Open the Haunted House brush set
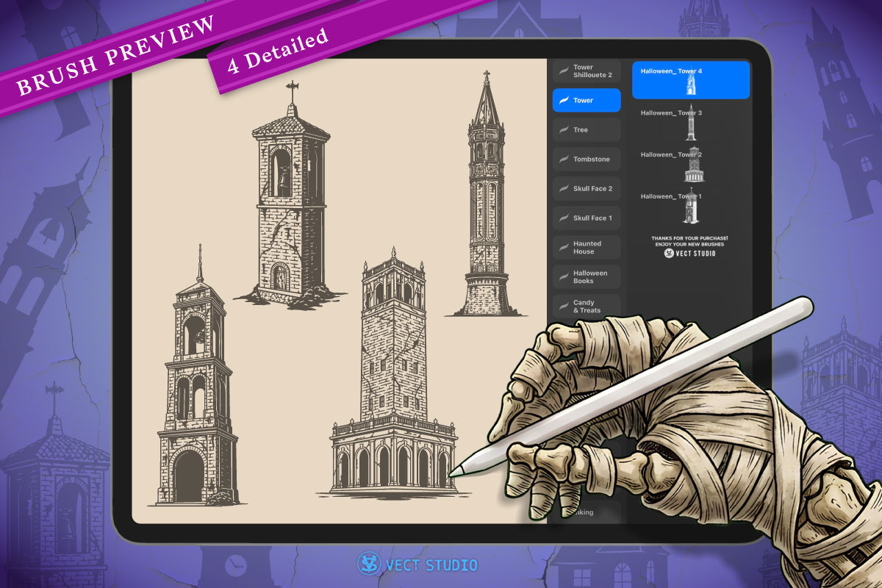882x588 pixels. click(x=587, y=247)
